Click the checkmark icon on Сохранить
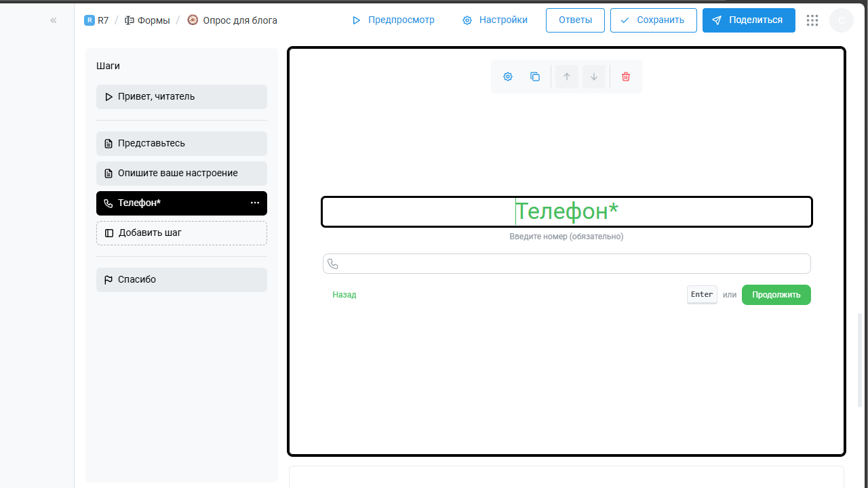Screen dimensions: 868x488 tap(625, 20)
